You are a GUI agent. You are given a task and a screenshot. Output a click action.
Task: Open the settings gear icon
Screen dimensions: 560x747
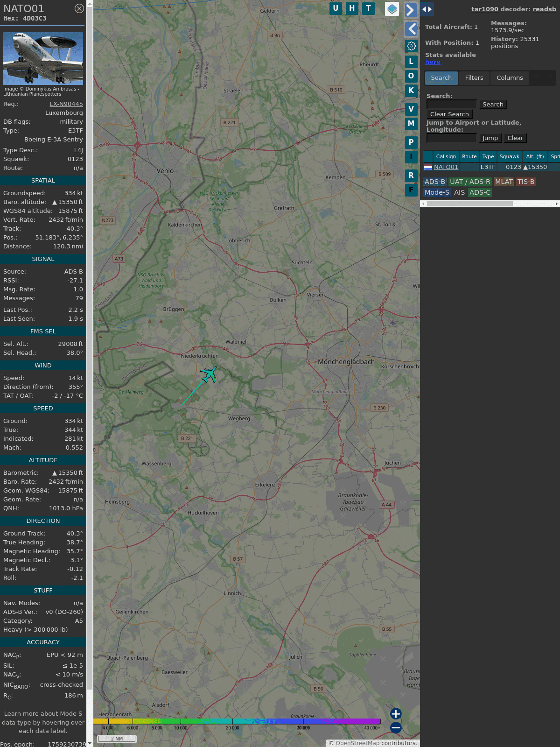click(411, 46)
